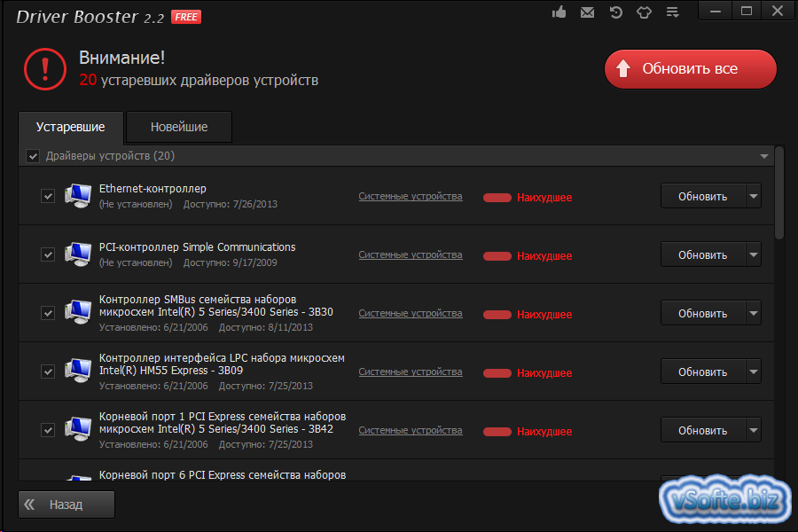
Task: Click the red warning exclamation icon
Action: 45,69
